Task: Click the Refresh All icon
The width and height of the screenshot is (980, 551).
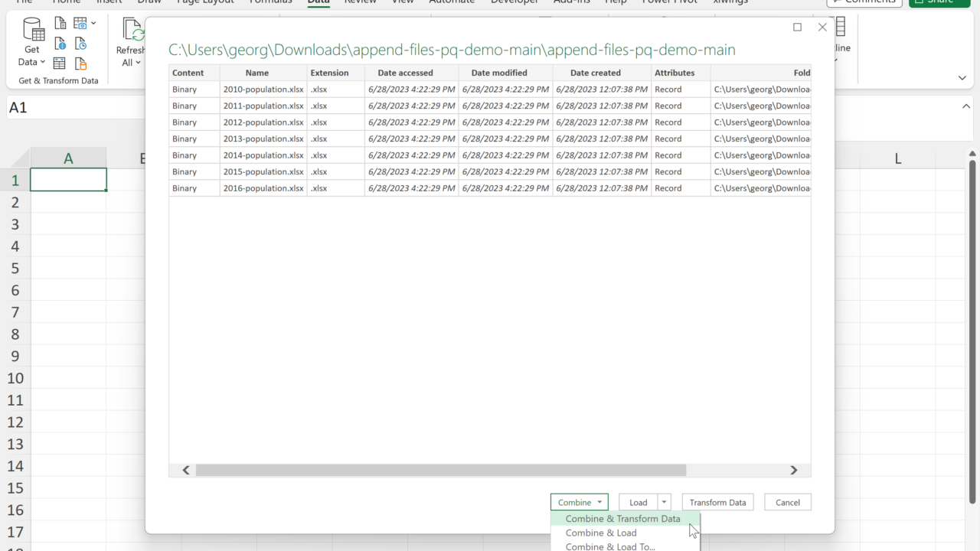Action: (132, 31)
